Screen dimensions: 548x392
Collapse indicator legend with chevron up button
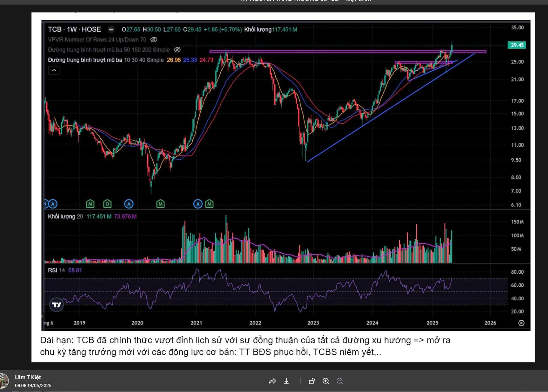click(54, 70)
